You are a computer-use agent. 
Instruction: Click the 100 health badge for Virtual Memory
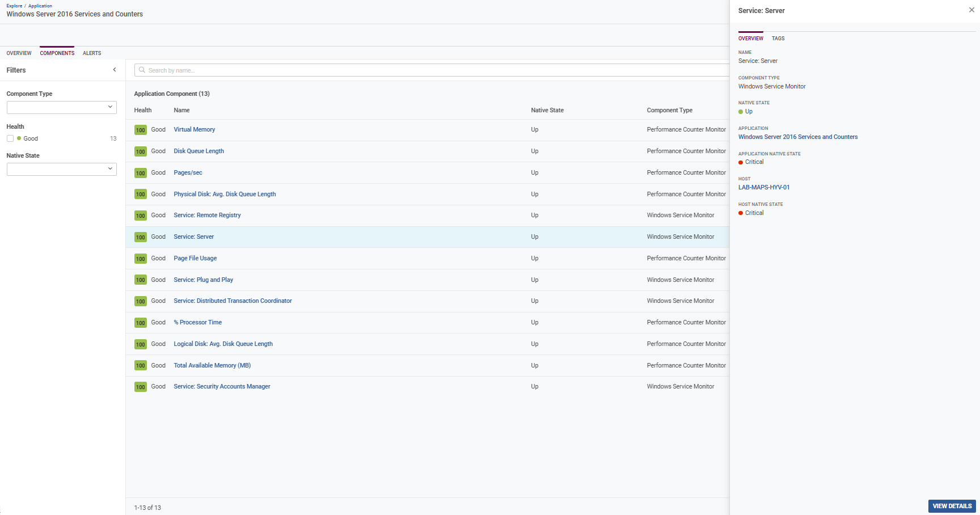pyautogui.click(x=141, y=130)
